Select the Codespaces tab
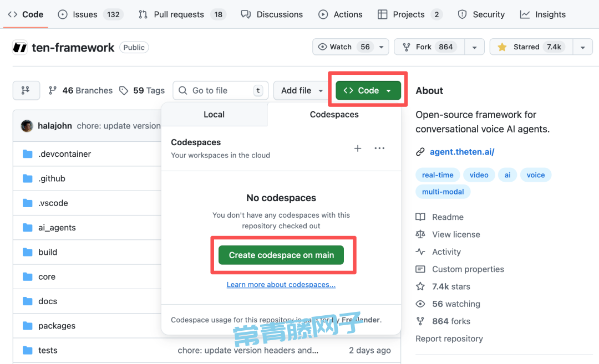Viewport: 599px width, 364px height. [x=334, y=115]
